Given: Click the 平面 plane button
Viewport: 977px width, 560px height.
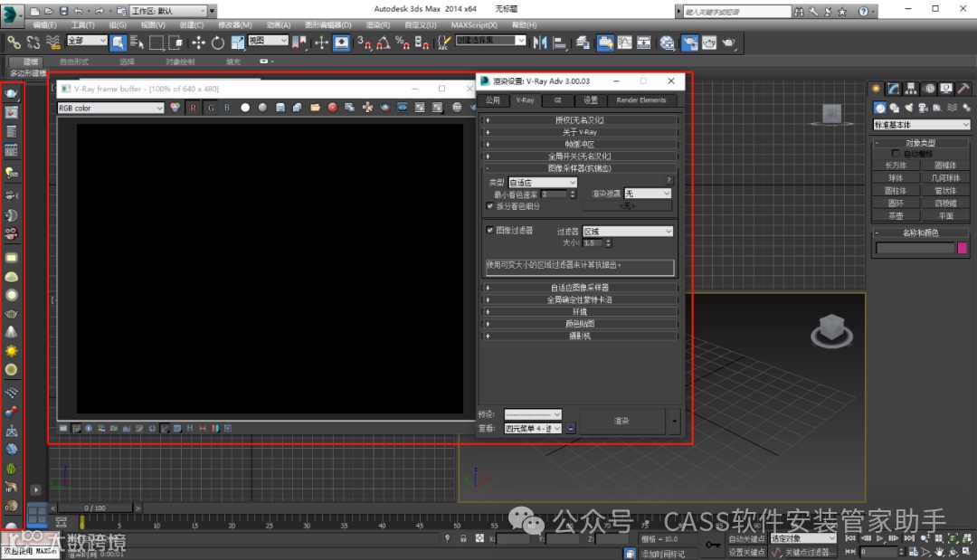Looking at the screenshot, I should click(946, 216).
